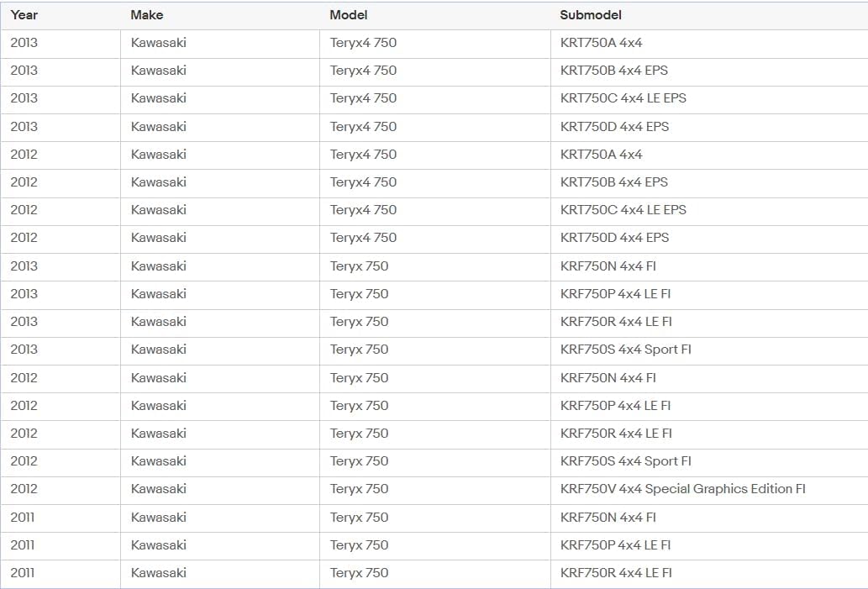Select 2013 submodel KRF750R 4x4 LE FI
The height and width of the screenshot is (589, 868).
point(616,321)
